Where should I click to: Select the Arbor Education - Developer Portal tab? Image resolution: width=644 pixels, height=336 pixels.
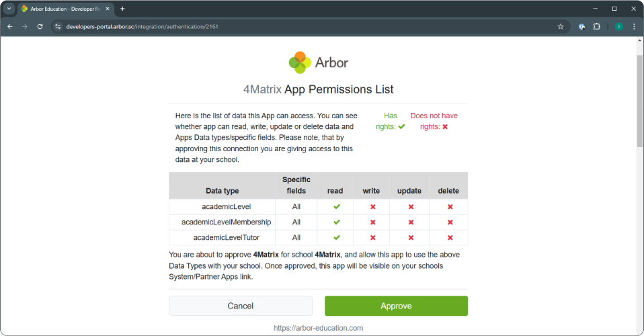[x=66, y=9]
